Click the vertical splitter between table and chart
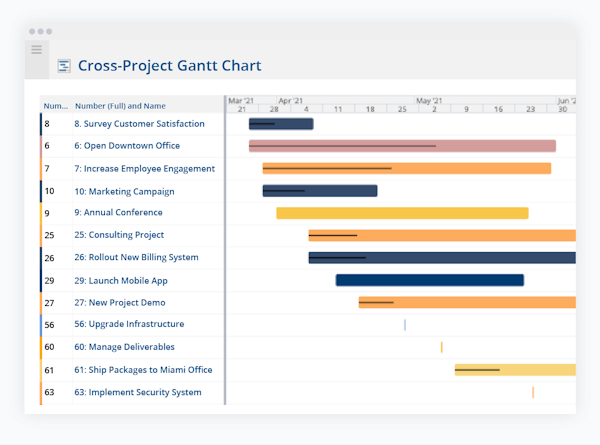Viewport: 600px width, 445px height. pyautogui.click(x=225, y=250)
